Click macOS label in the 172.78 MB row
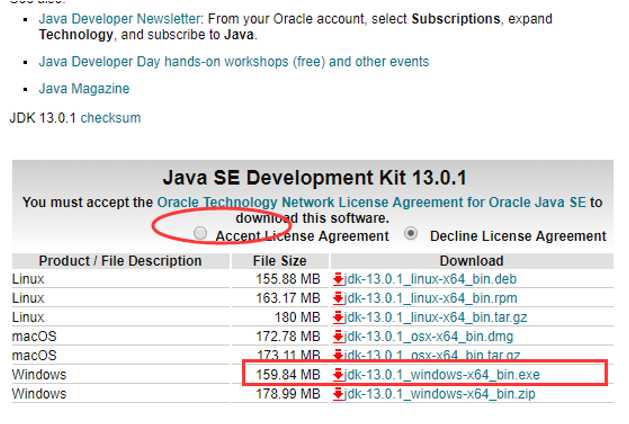 tap(34, 336)
